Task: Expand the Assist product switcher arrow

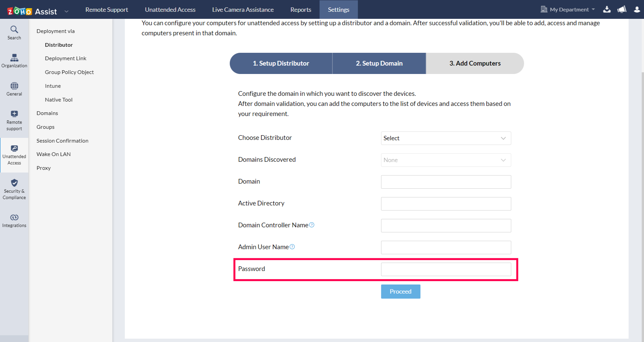Action: pos(66,10)
